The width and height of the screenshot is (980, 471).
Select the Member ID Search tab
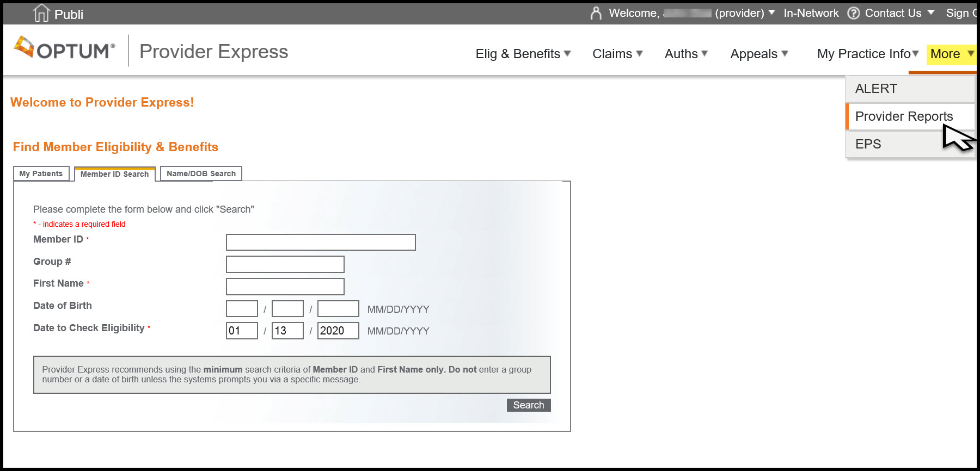[114, 174]
